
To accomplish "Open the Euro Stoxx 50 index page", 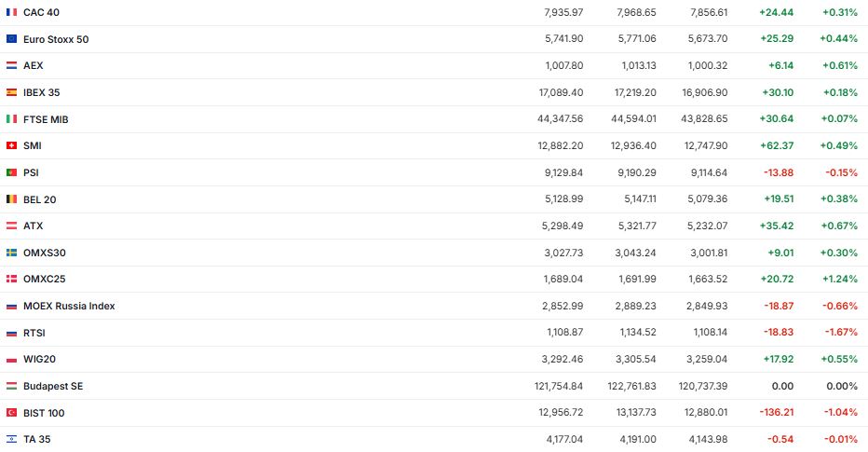I will [x=56, y=39].
